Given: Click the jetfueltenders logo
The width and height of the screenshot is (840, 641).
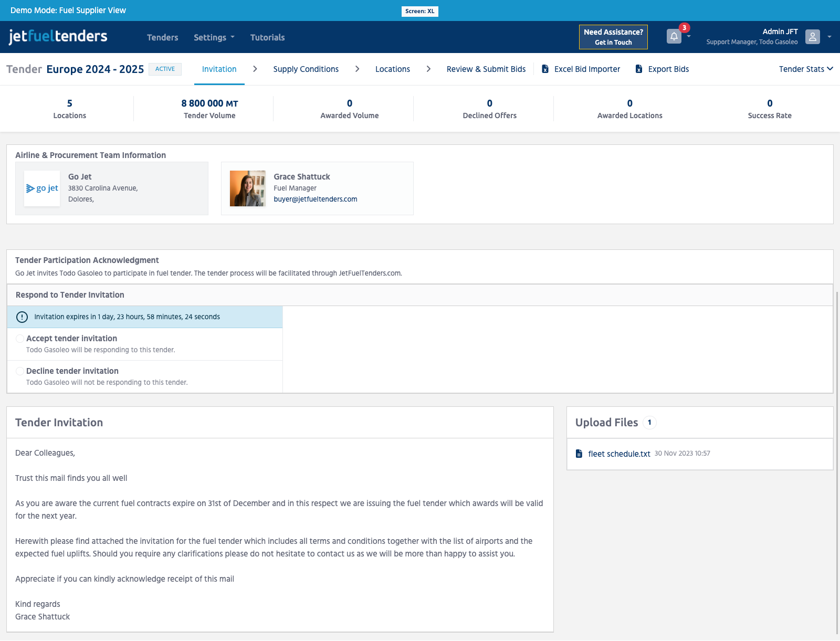Looking at the screenshot, I should pyautogui.click(x=58, y=37).
